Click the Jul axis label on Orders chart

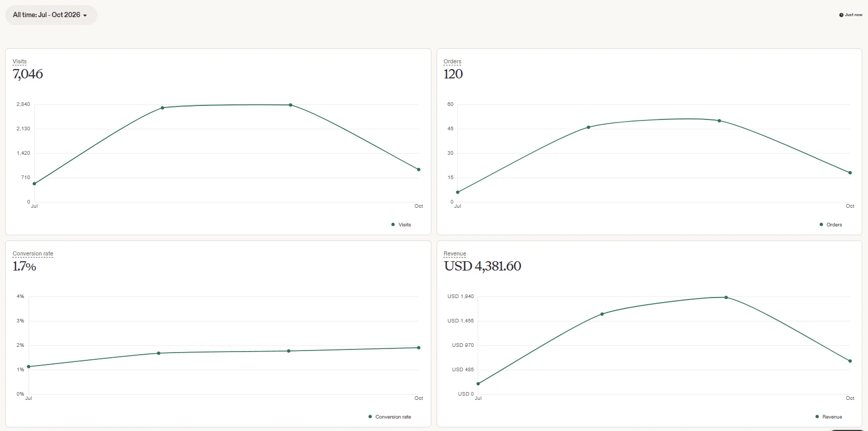[457, 206]
